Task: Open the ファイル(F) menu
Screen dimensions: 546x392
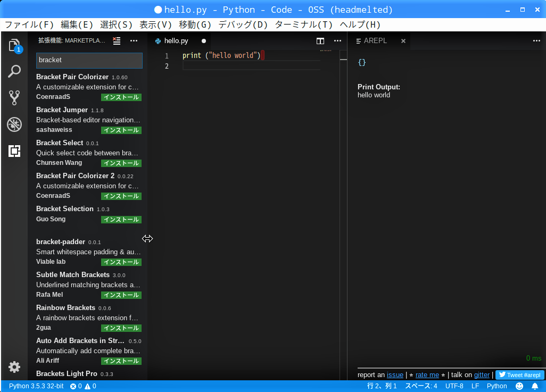Action: click(x=29, y=24)
